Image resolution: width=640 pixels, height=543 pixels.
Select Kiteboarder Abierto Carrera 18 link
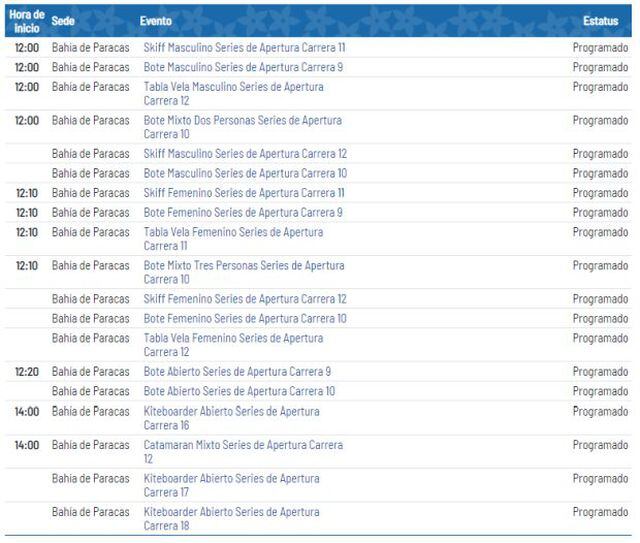point(231,518)
